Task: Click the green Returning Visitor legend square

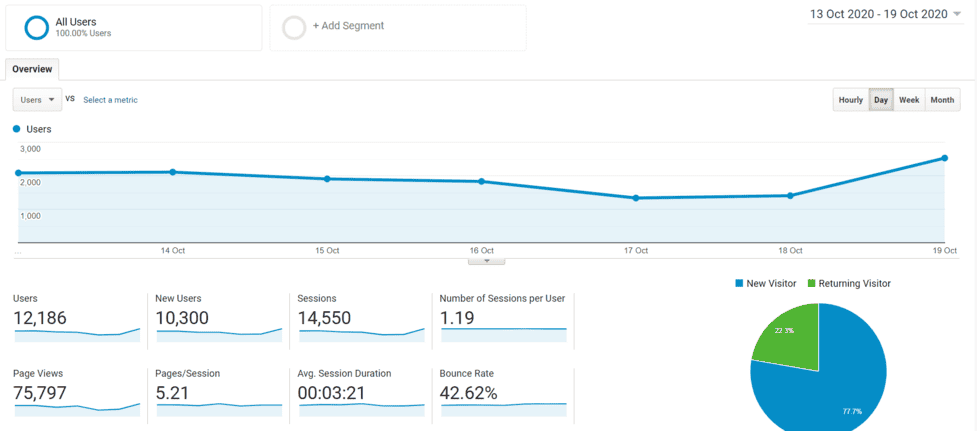Action: tap(811, 283)
